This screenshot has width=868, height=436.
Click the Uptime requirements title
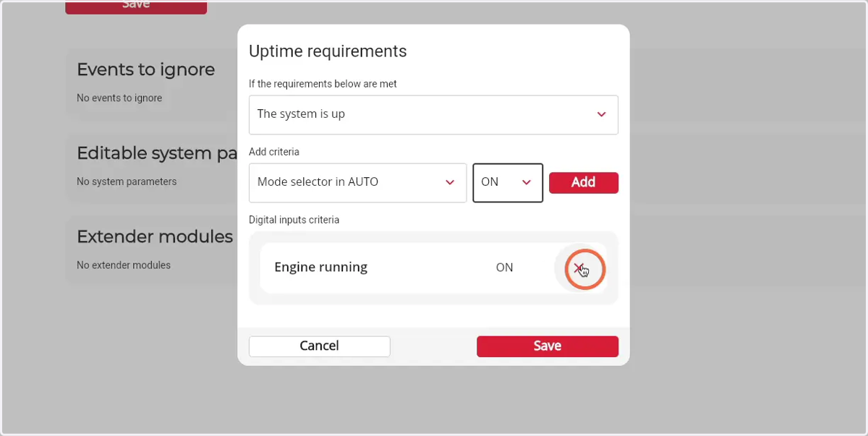[x=328, y=51]
